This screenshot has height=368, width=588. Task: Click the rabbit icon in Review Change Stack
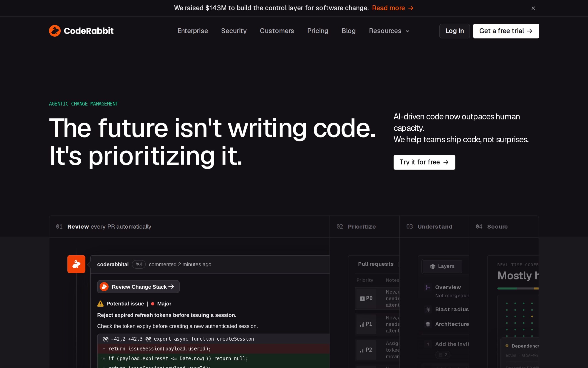coord(104,287)
